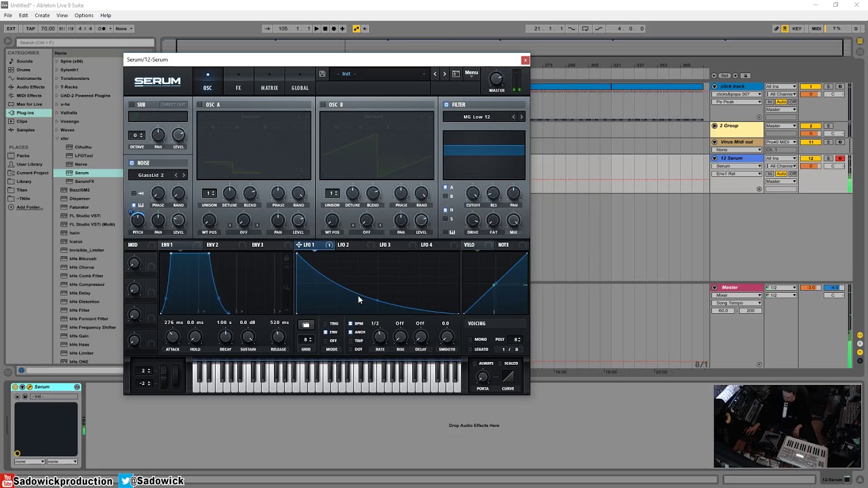This screenshot has height=488, width=868.
Task: Click the LFO 1 drag-move modulation icon
Action: (299, 245)
